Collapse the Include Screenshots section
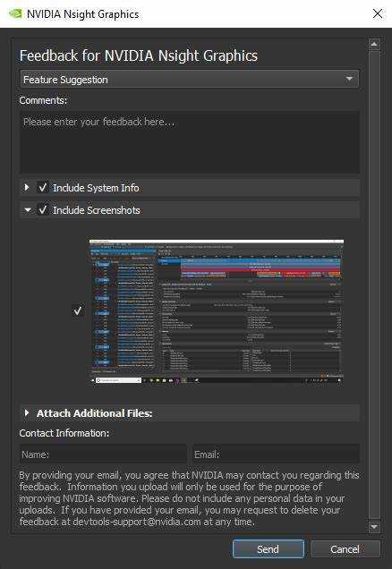 27,209
